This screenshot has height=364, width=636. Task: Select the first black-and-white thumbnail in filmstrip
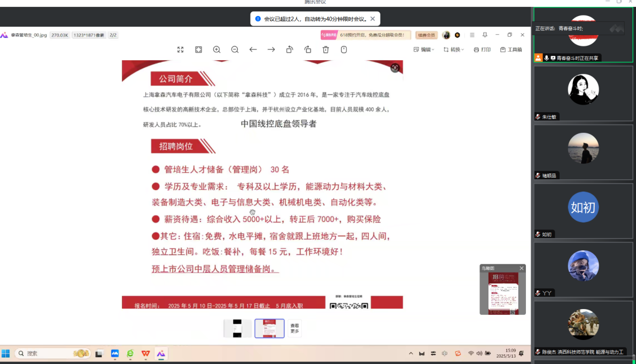point(237,328)
